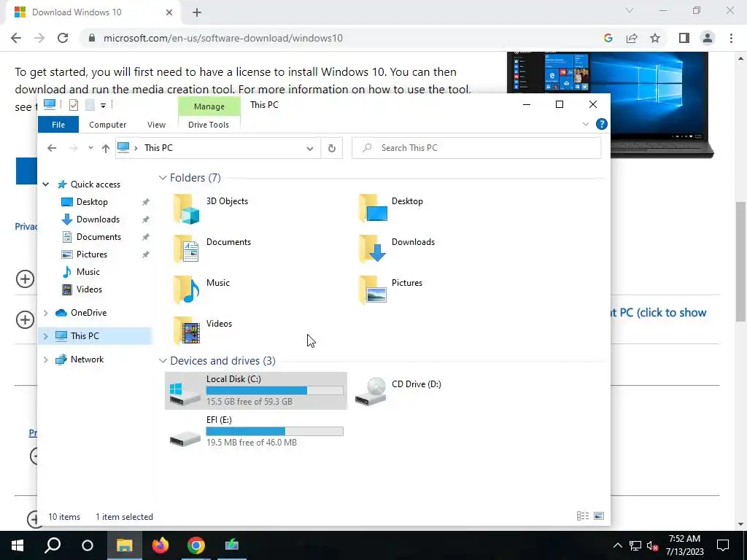This screenshot has height=560, width=747.
Task: Open address bar history dropdown
Action: (x=309, y=149)
